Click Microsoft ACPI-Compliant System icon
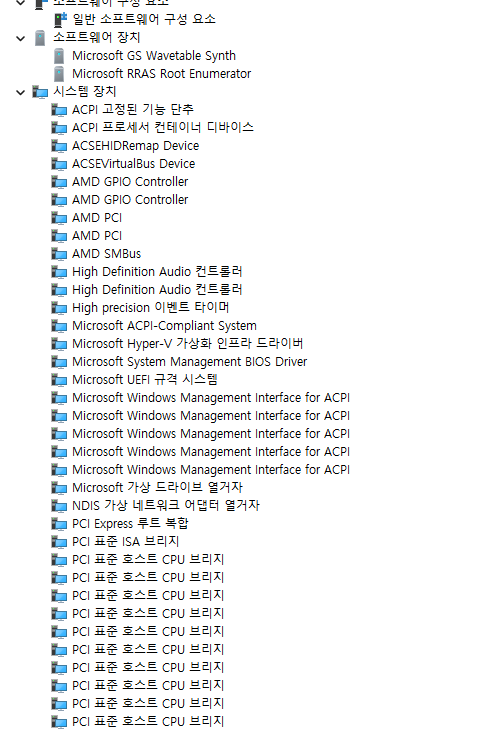 pos(59,326)
